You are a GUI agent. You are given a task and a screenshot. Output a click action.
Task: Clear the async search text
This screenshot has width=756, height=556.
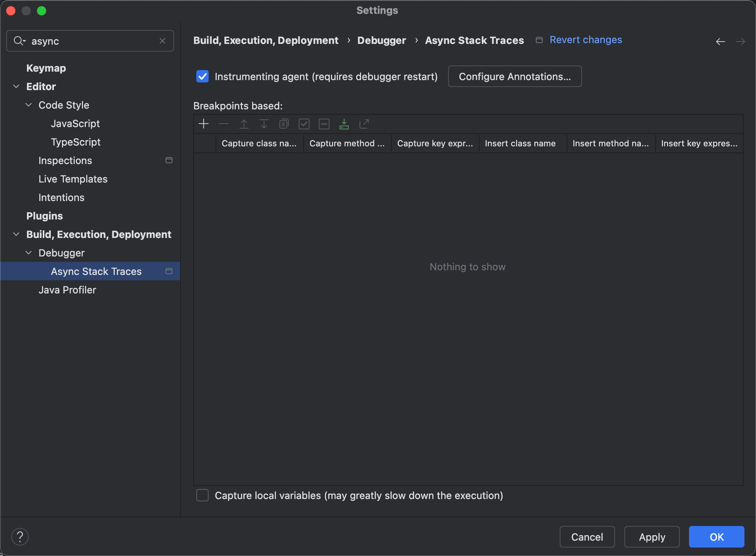coord(162,41)
